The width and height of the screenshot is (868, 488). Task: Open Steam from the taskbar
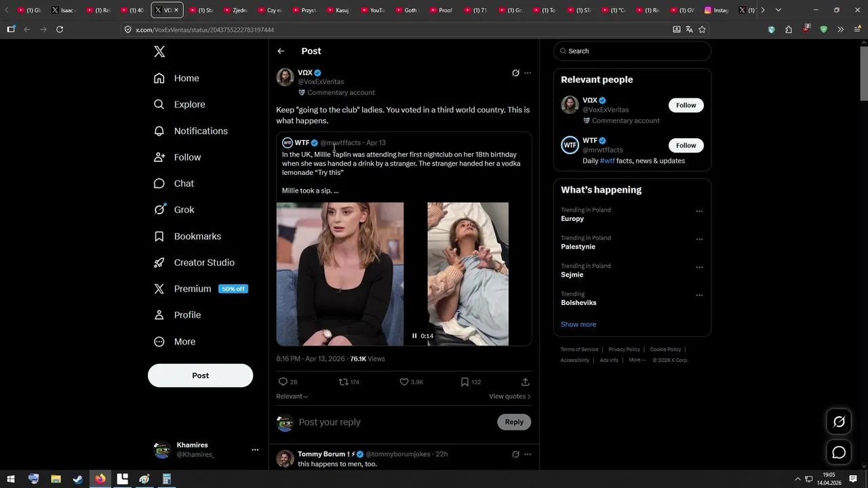[78, 479]
